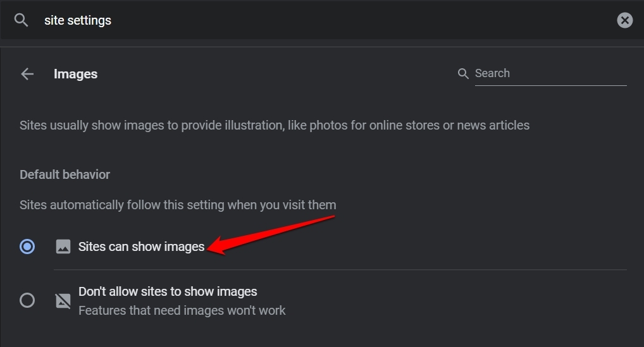Click the blocked-image icon beside 'Don't allow sites'

pyautogui.click(x=63, y=301)
